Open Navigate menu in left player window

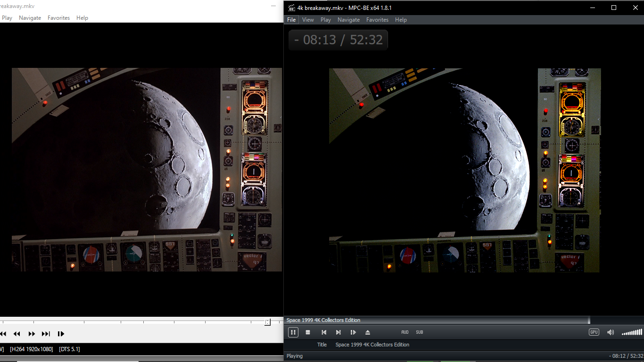coord(30,18)
